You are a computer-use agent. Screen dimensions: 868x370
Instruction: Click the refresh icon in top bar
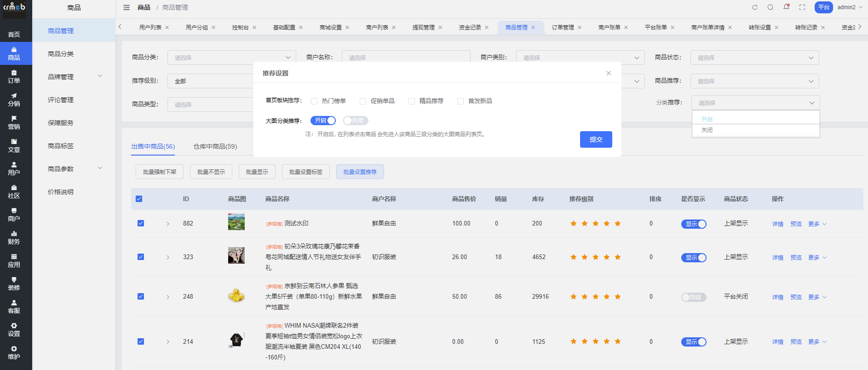(755, 7)
